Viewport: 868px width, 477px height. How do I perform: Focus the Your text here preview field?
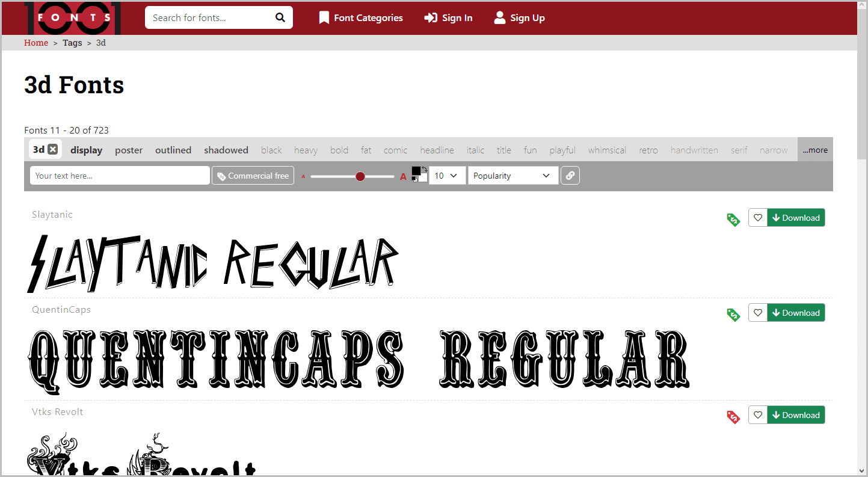[120, 176]
